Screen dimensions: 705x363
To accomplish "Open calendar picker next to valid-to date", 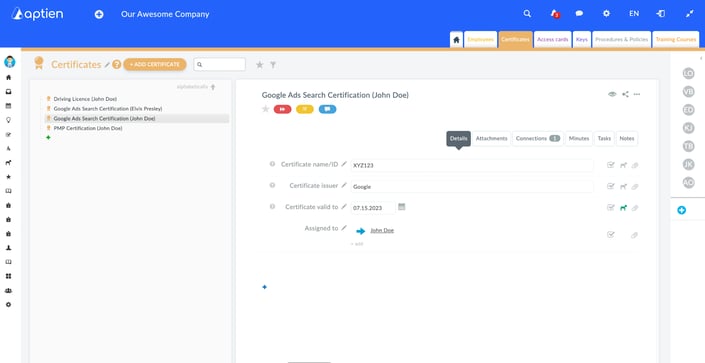I will pos(402,207).
